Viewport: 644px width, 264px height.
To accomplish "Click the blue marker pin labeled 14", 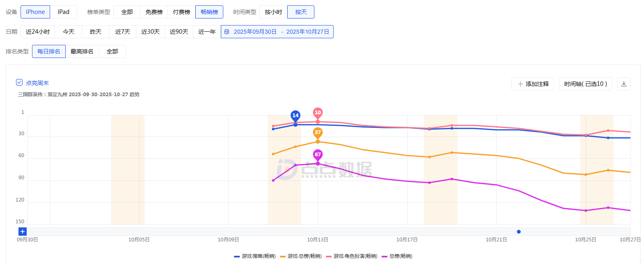I will [x=295, y=116].
